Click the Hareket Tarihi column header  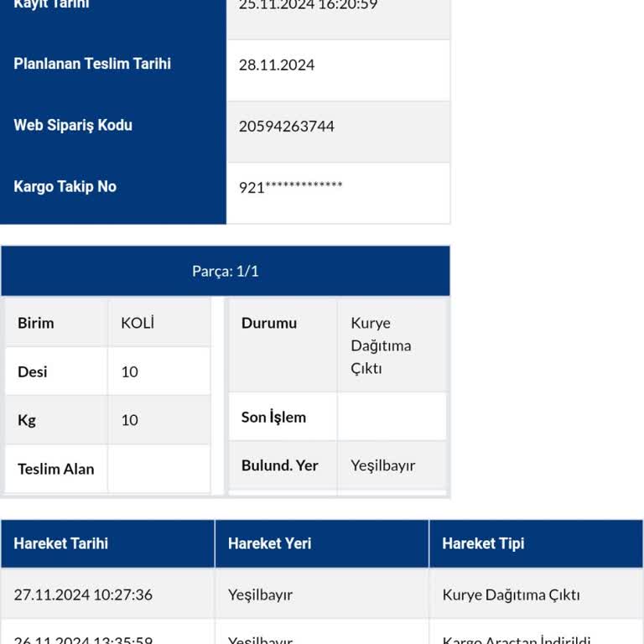(x=61, y=543)
